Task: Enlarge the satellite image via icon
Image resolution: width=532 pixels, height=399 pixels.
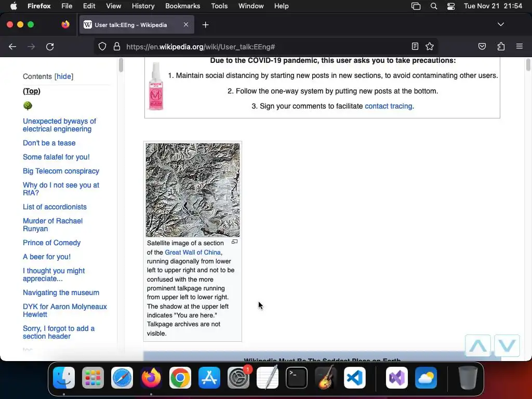Action: pos(234,242)
